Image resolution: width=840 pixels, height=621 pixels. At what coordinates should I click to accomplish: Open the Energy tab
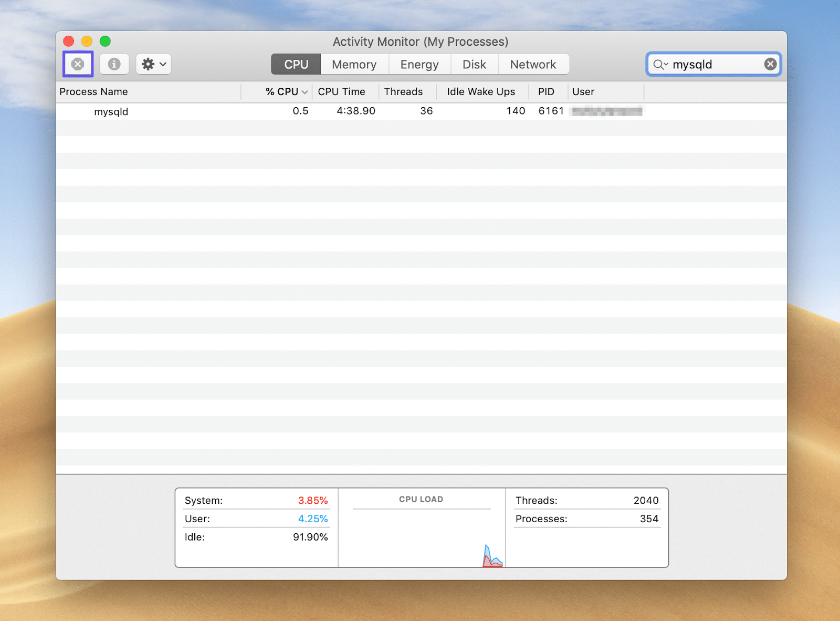click(x=419, y=64)
